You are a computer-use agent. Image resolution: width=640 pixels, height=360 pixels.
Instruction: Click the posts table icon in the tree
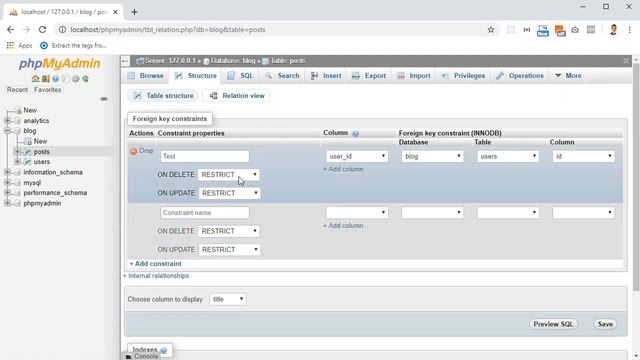point(28,152)
